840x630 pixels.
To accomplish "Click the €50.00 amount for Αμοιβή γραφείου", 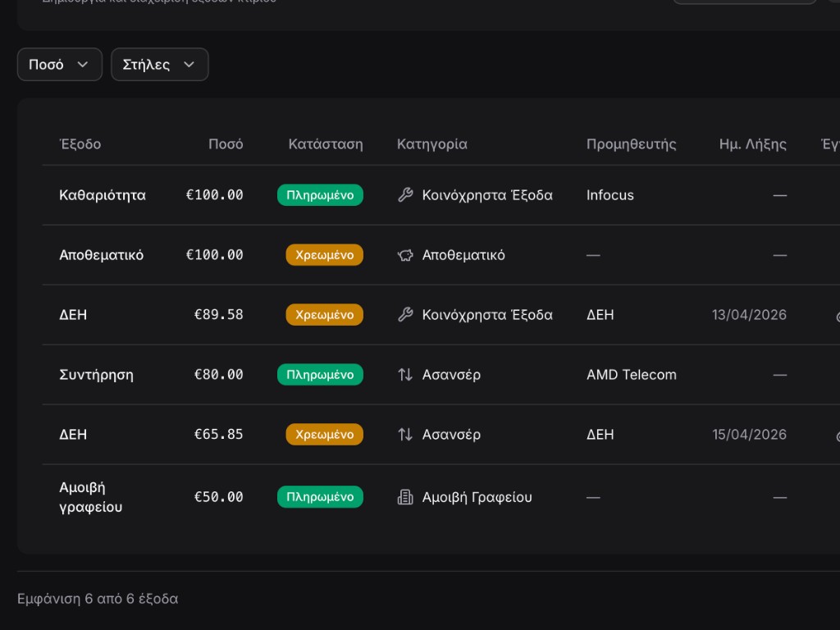I will [218, 497].
